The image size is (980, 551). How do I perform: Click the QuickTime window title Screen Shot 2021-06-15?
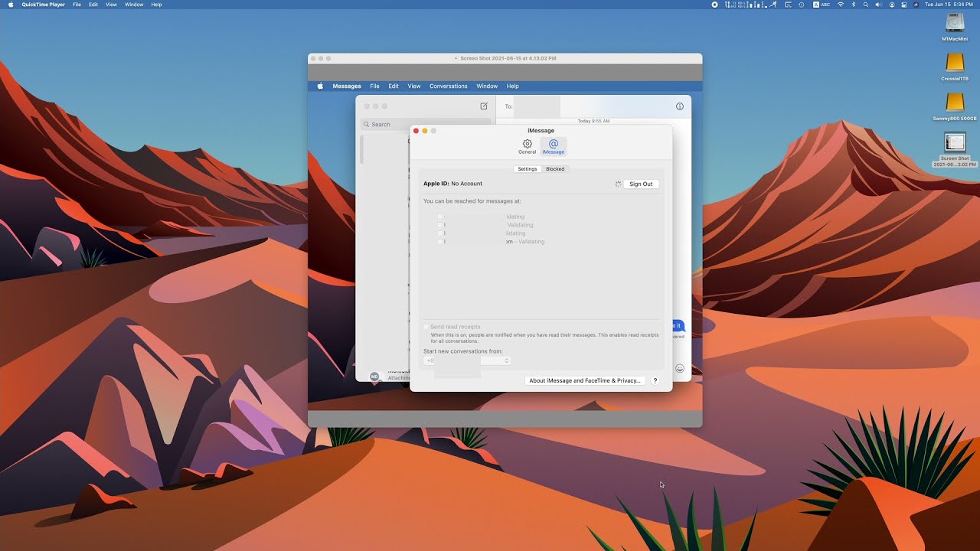click(508, 58)
